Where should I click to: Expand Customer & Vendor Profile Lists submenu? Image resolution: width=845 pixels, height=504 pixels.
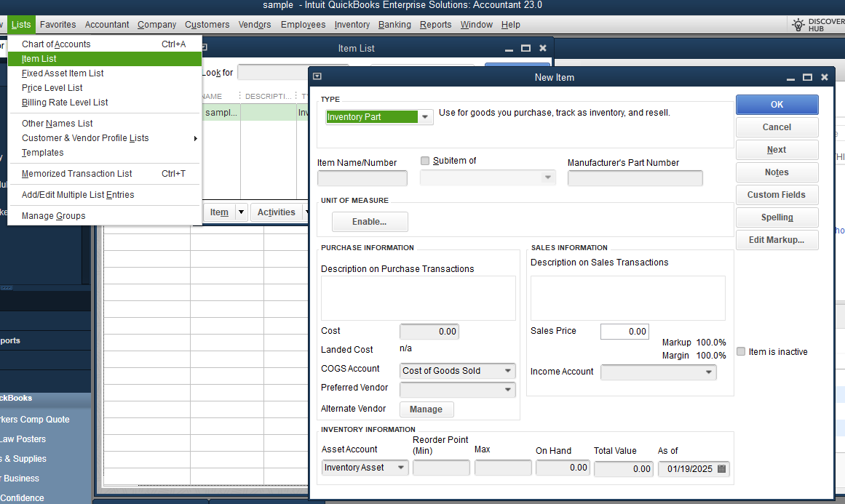click(105, 138)
